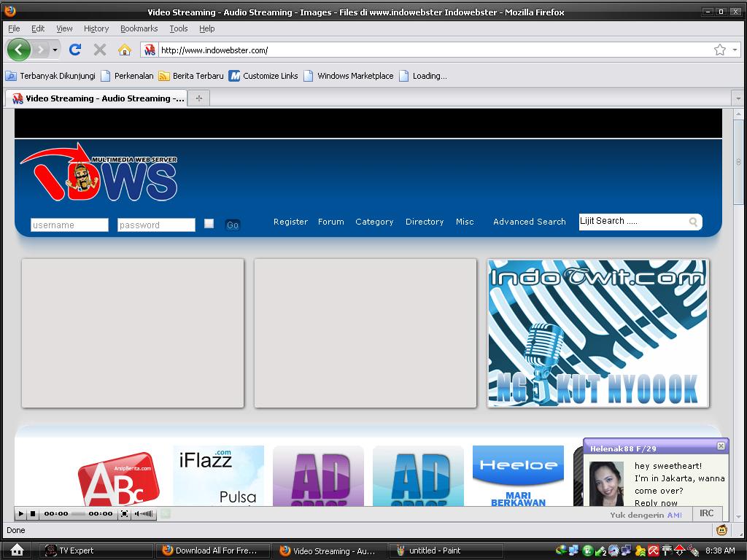Click the taskbar home start button
Image resolution: width=747 pixels, height=560 pixels.
coord(18,550)
